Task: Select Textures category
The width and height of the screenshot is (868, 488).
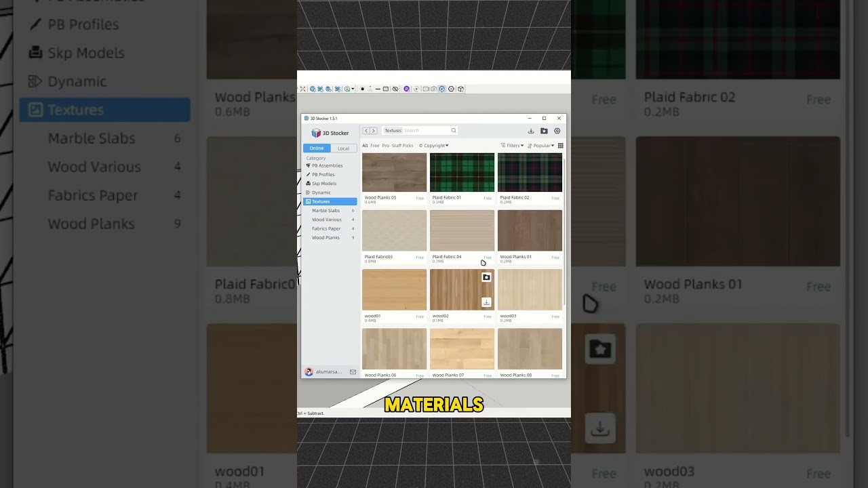Action: point(330,201)
